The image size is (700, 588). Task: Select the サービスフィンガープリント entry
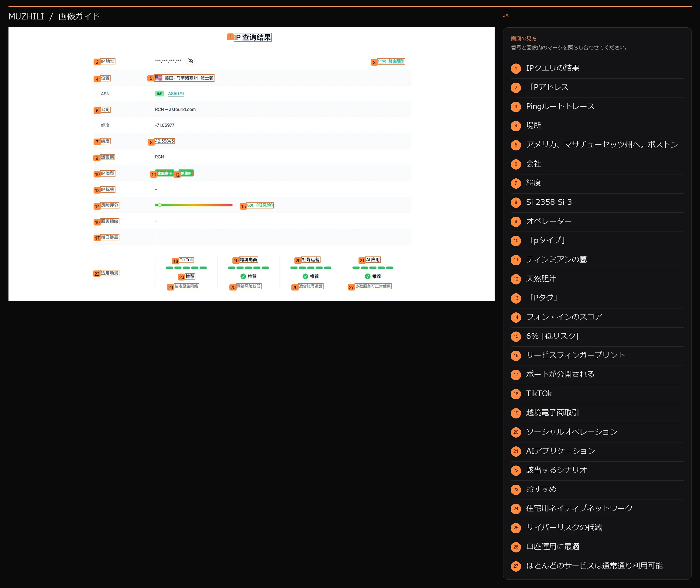(597, 355)
